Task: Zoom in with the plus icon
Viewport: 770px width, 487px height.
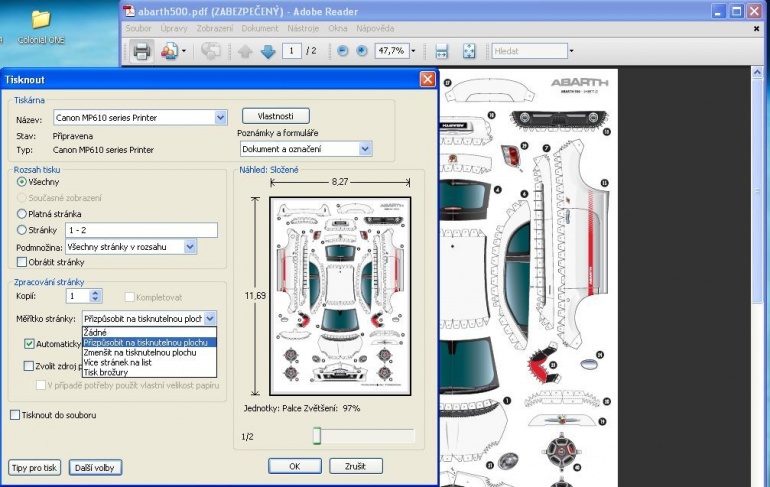Action: point(361,51)
